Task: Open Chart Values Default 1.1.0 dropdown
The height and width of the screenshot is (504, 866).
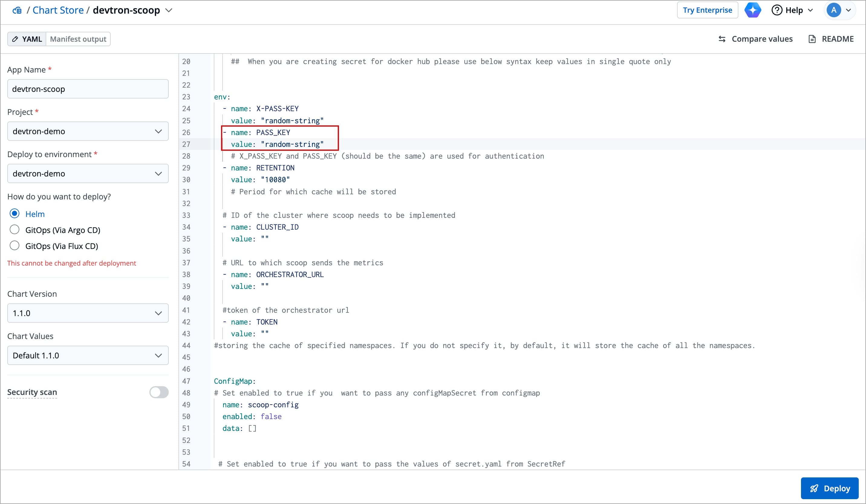Action: (88, 355)
